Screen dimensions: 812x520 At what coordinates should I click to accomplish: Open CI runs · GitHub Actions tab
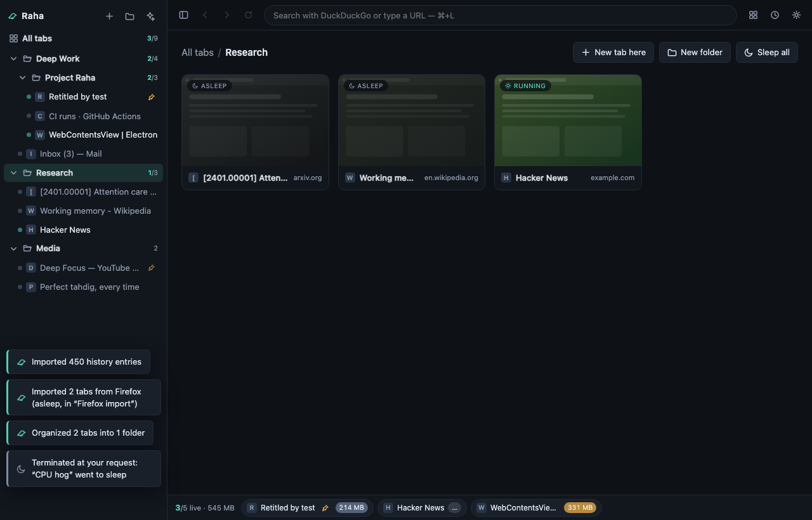click(83, 116)
